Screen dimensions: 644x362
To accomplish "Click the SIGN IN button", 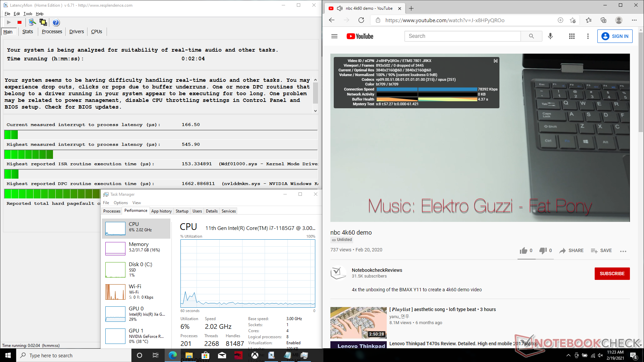I will point(615,36).
